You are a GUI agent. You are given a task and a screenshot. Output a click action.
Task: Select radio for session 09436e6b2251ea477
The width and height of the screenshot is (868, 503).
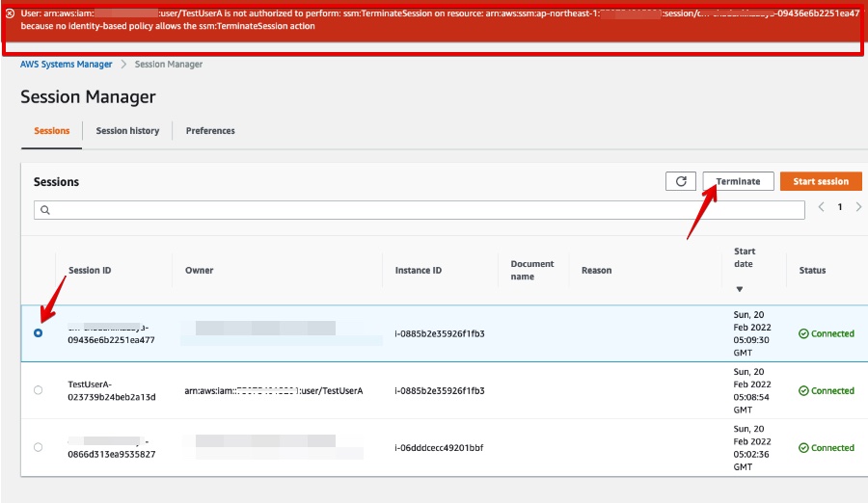(x=38, y=333)
